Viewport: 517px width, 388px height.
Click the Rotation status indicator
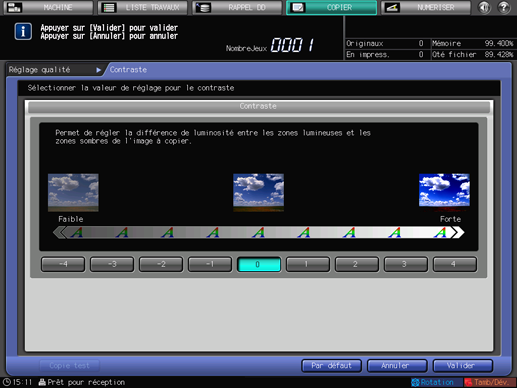coord(436,382)
